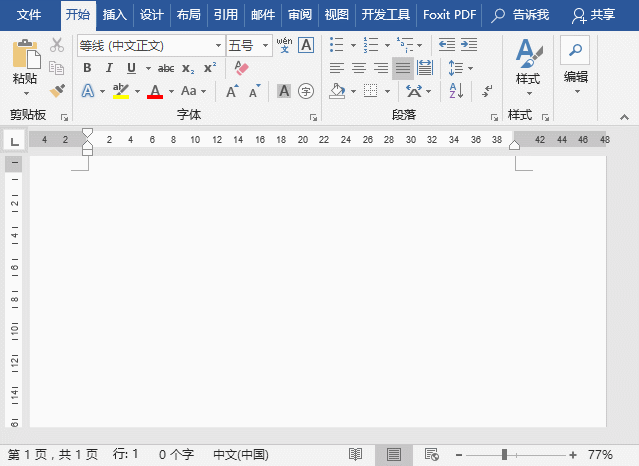Image resolution: width=639 pixels, height=466 pixels.
Task: Open the 布局 (Layout) ribbon tab
Action: coord(188,15)
